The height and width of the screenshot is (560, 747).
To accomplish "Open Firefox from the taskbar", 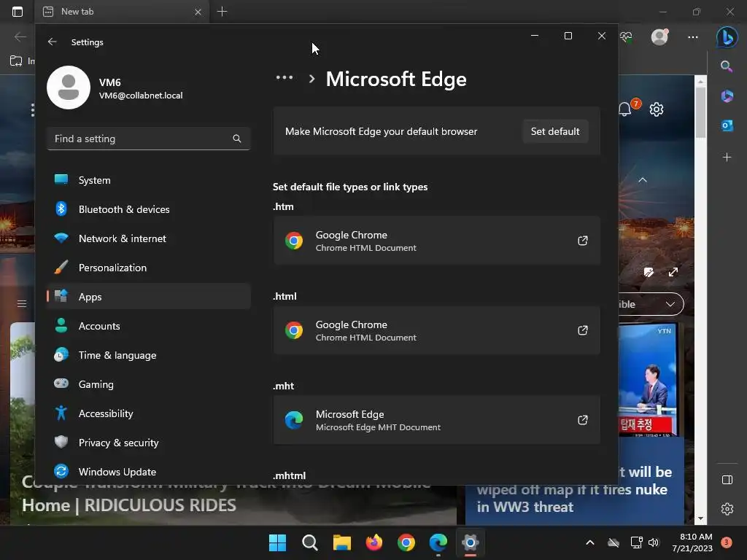I will click(x=374, y=542).
